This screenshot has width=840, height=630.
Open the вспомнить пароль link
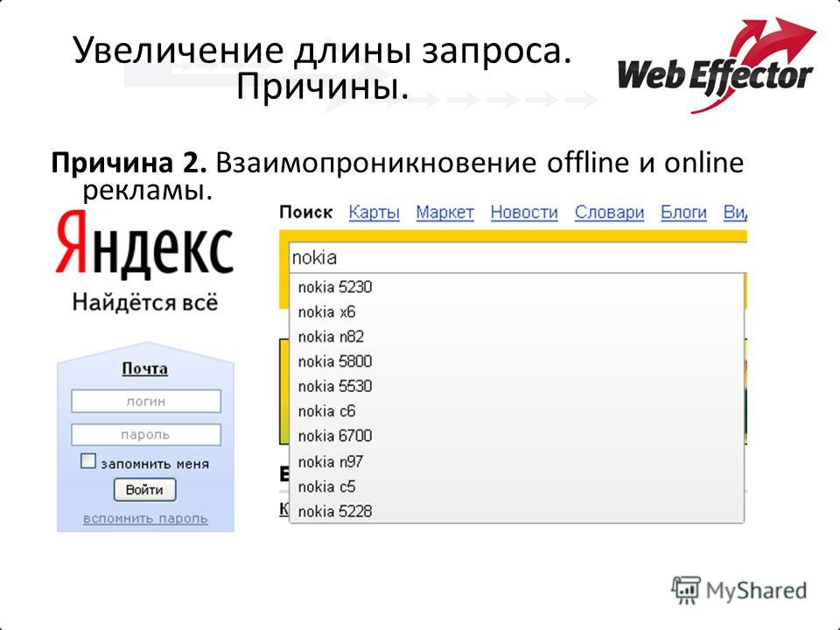click(145, 519)
